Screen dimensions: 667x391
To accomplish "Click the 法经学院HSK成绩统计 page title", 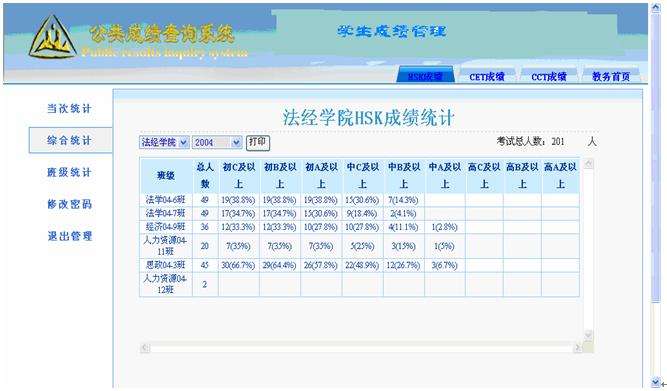I will [x=368, y=117].
